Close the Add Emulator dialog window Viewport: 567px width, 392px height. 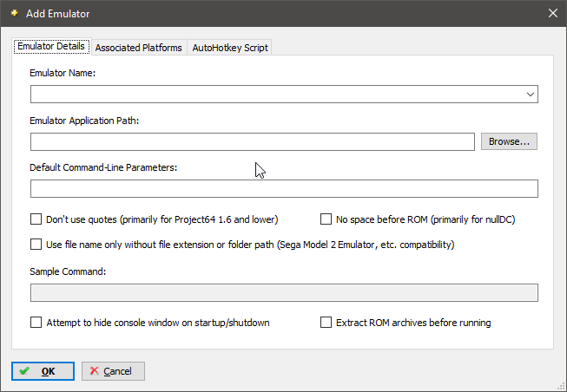(x=552, y=13)
